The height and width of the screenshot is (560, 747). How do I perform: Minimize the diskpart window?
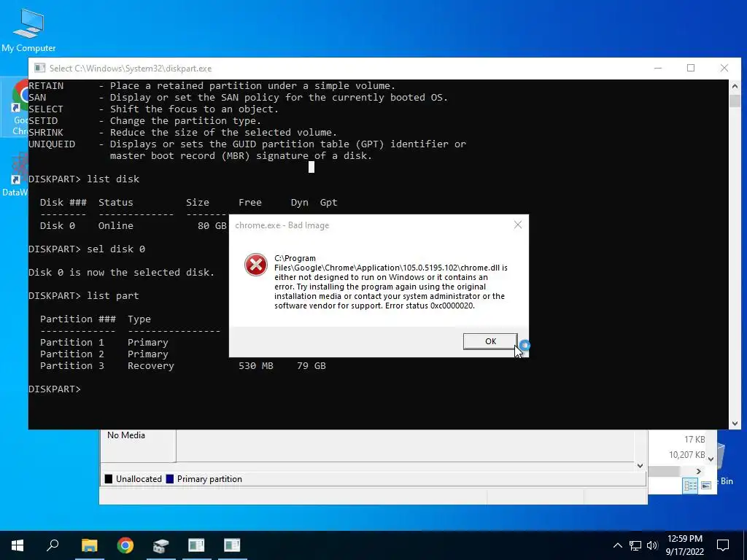[x=658, y=68]
